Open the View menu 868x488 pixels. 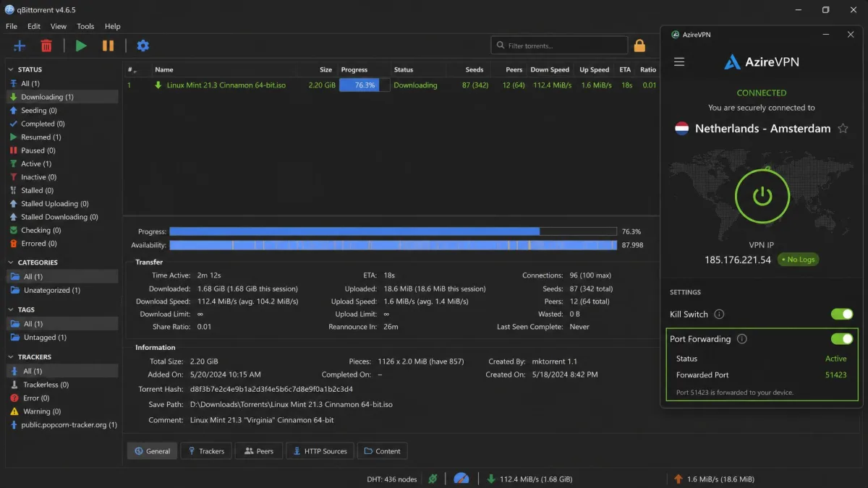[x=59, y=27]
